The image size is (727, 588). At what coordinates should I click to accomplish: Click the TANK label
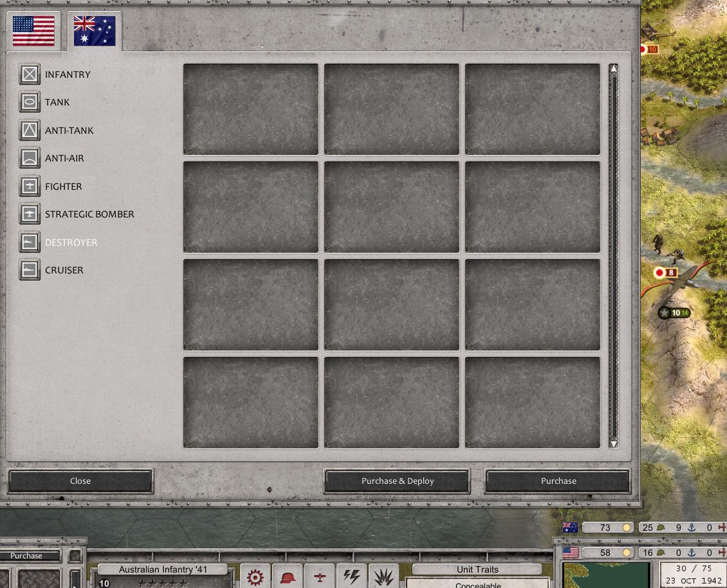point(57,102)
